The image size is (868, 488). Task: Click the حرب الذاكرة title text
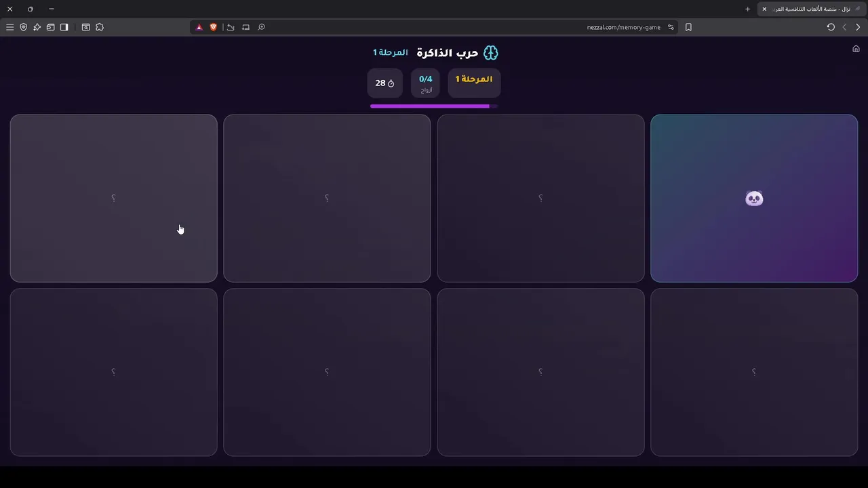(x=448, y=53)
